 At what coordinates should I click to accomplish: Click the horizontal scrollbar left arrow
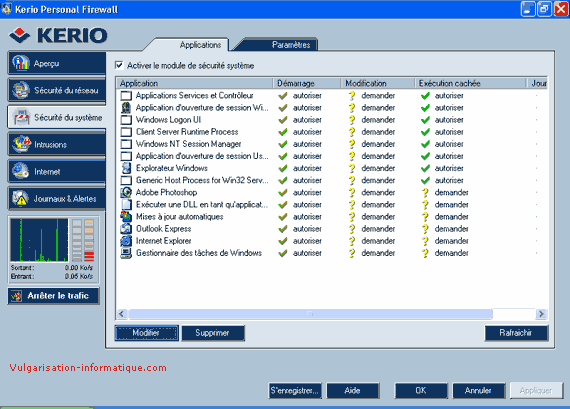click(122, 314)
